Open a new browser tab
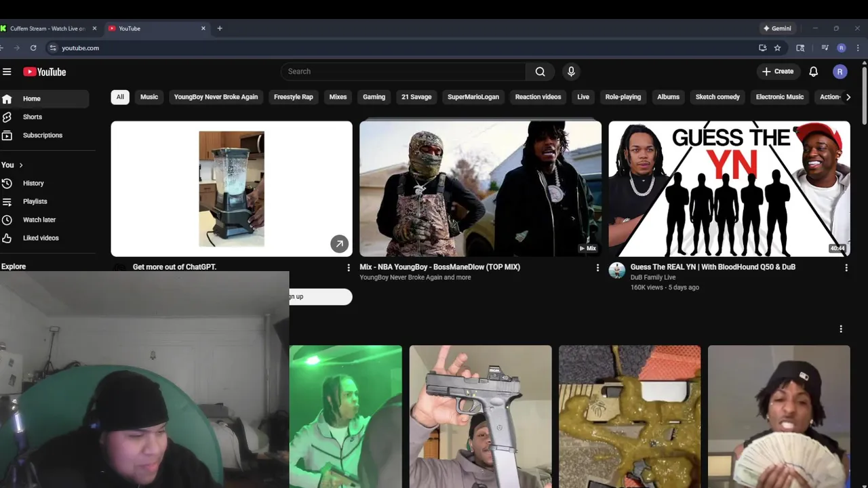 point(219,28)
